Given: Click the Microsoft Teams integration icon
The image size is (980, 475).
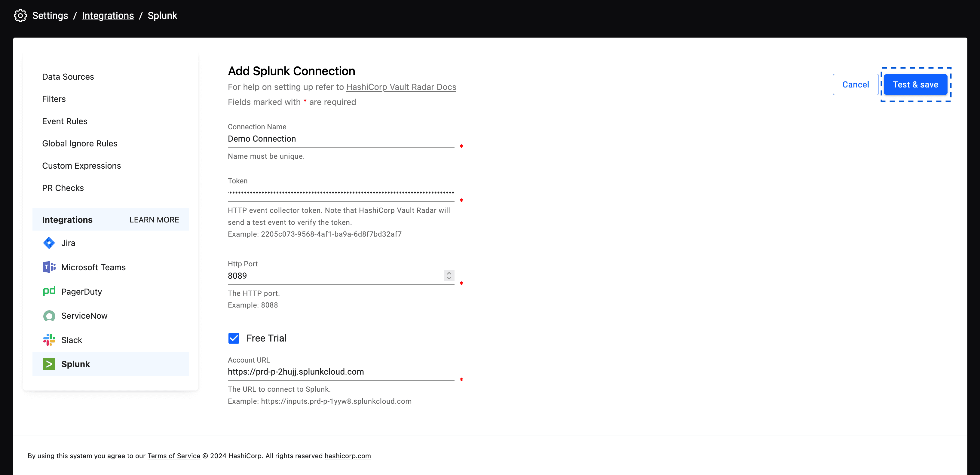Looking at the screenshot, I should [49, 267].
